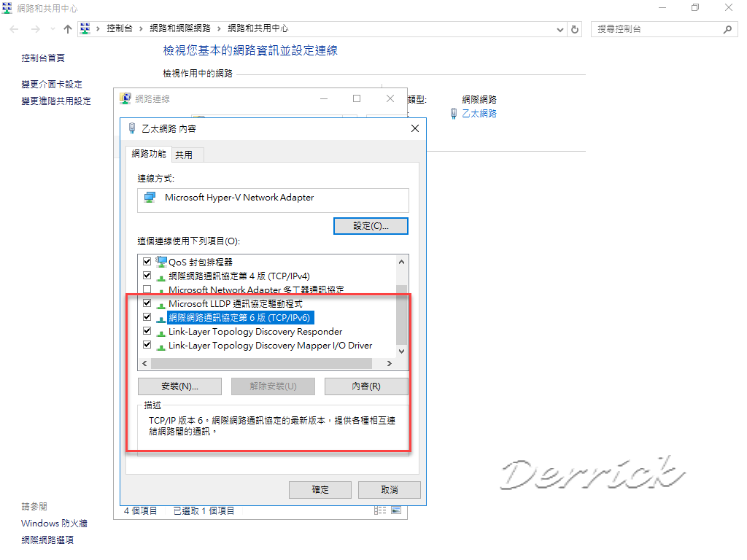Toggle Link-Layer Topology Mapper I/O Driver checkbox

(147, 344)
